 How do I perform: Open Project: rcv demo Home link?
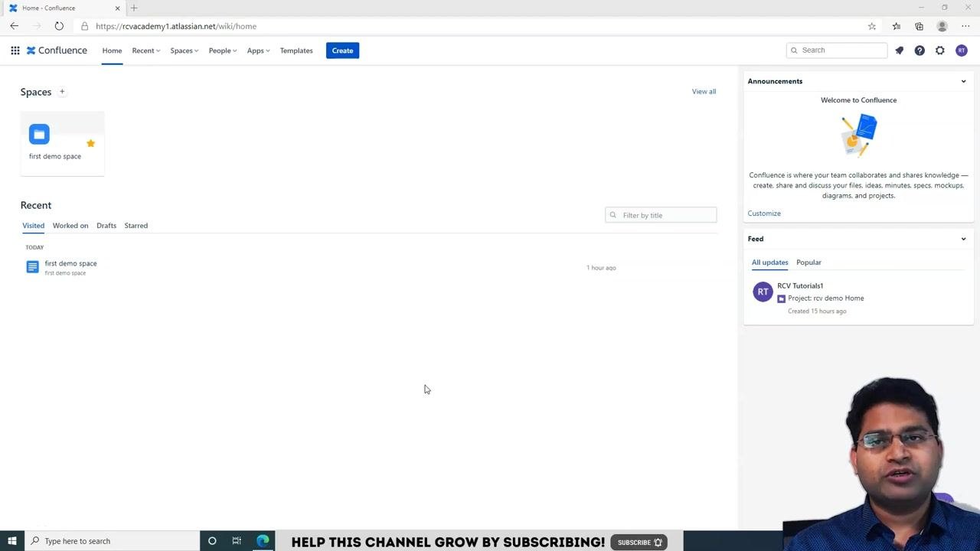(x=825, y=298)
